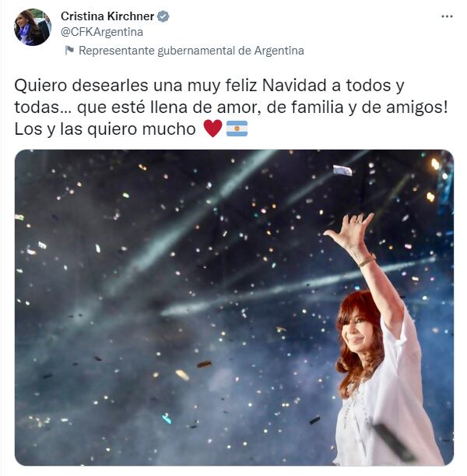Screen dimensions: 467x476
Task: Open the Cristina Kirchner display name link
Action: (107, 16)
